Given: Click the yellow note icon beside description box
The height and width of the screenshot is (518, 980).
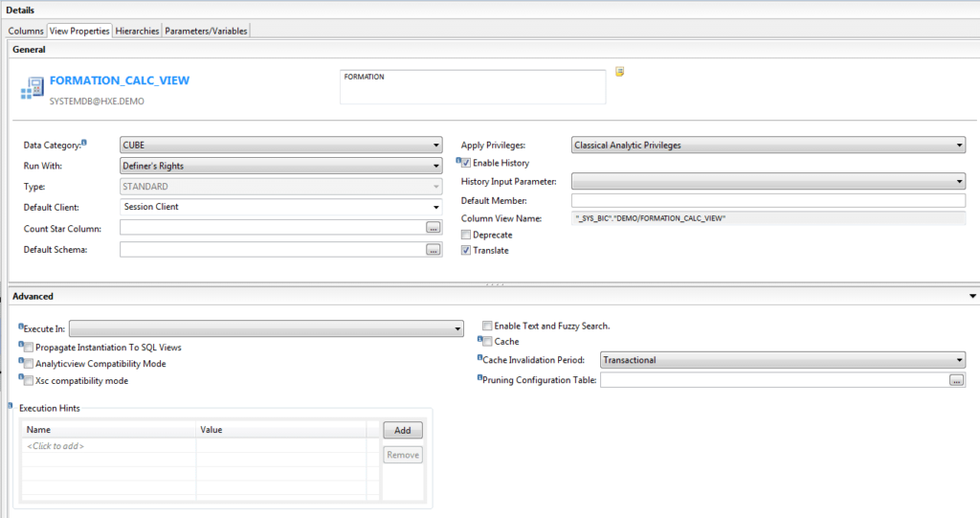Looking at the screenshot, I should tap(620, 72).
